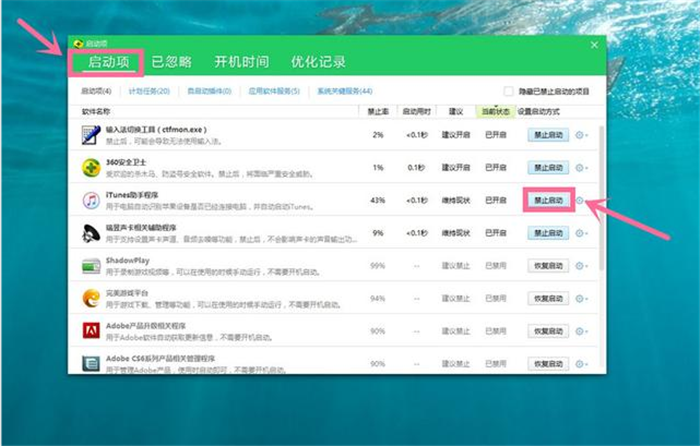This screenshot has height=446, width=700.
Task: Click 维持现状 in the iTunes助手程序 row
Action: pyautogui.click(x=456, y=200)
